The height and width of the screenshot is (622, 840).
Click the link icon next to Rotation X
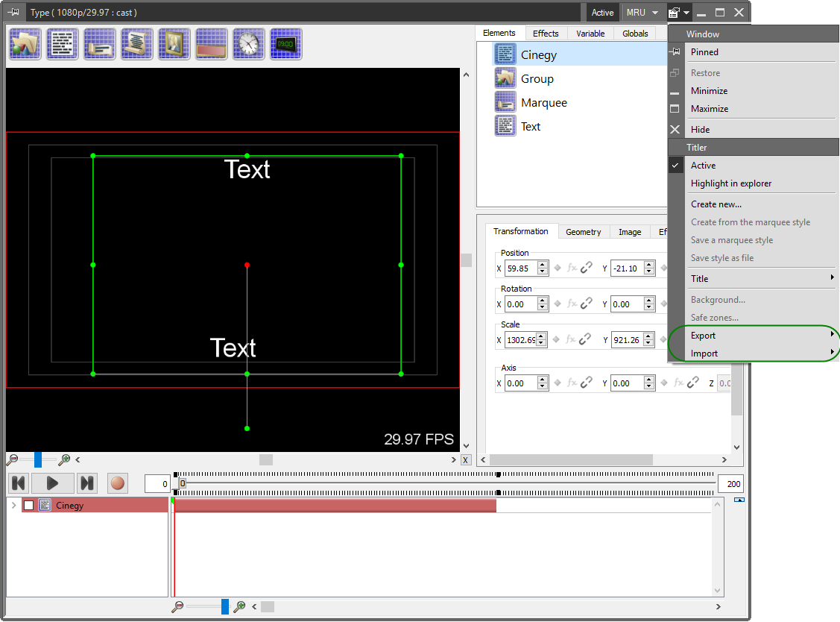[587, 304]
